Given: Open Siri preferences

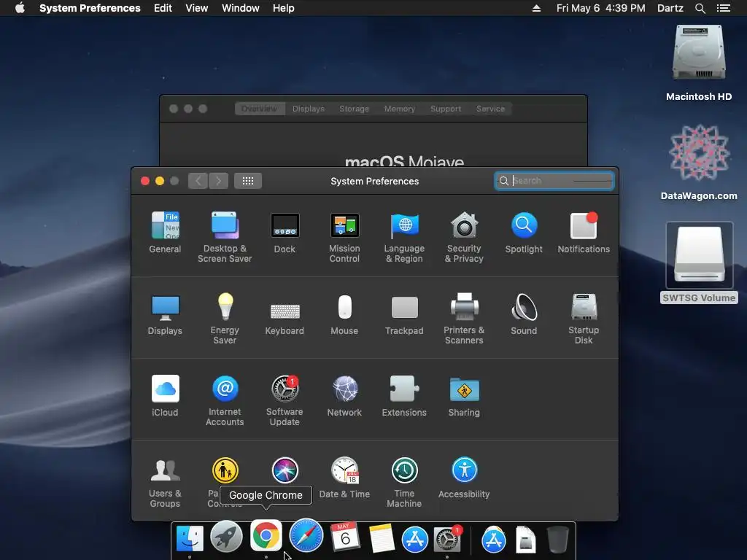Looking at the screenshot, I should point(285,470).
